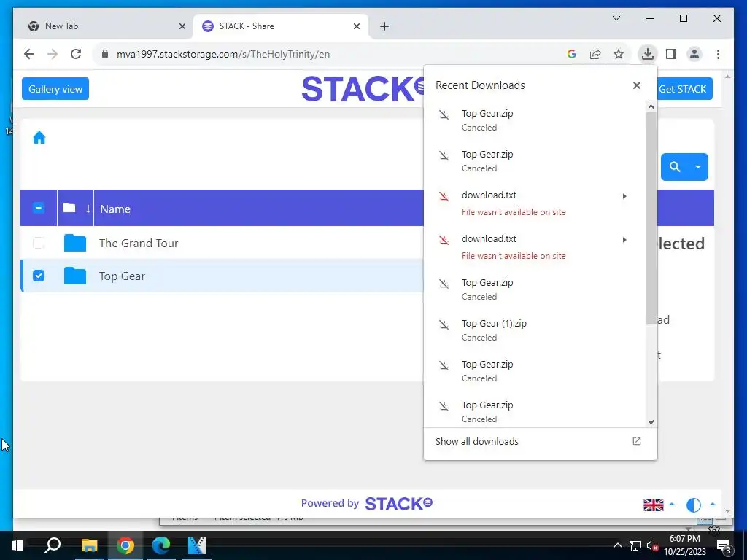Click the browser forward arrow
The width and height of the screenshot is (747, 560).
[x=53, y=54]
